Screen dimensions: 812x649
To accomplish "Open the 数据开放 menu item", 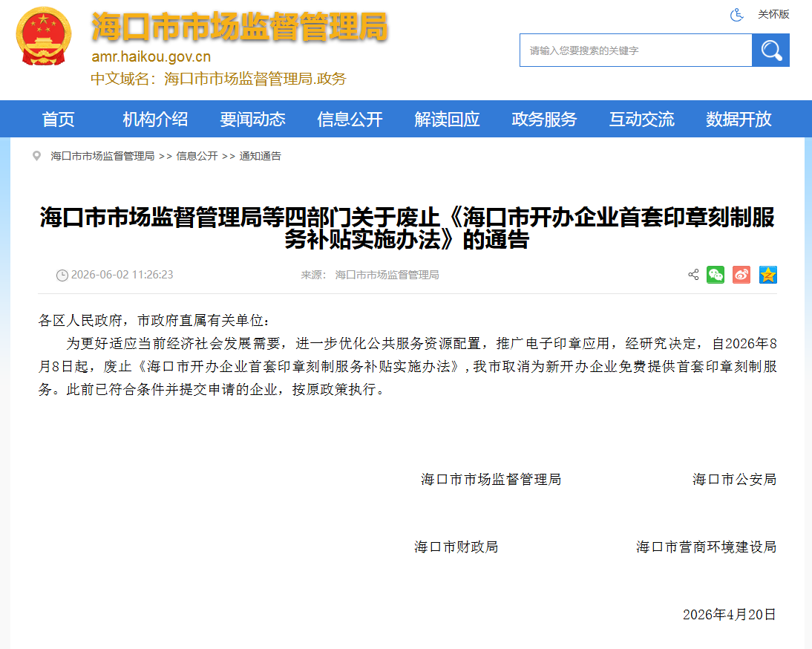I will (739, 119).
